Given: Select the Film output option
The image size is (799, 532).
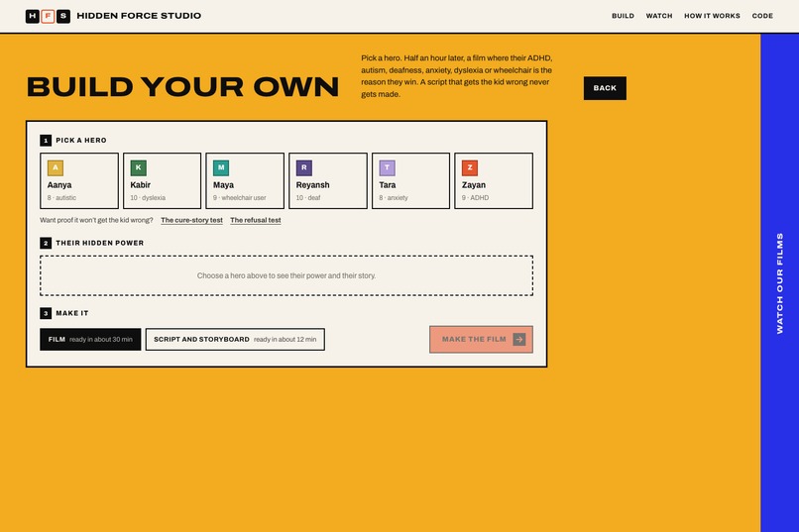Looking at the screenshot, I should [x=90, y=339].
